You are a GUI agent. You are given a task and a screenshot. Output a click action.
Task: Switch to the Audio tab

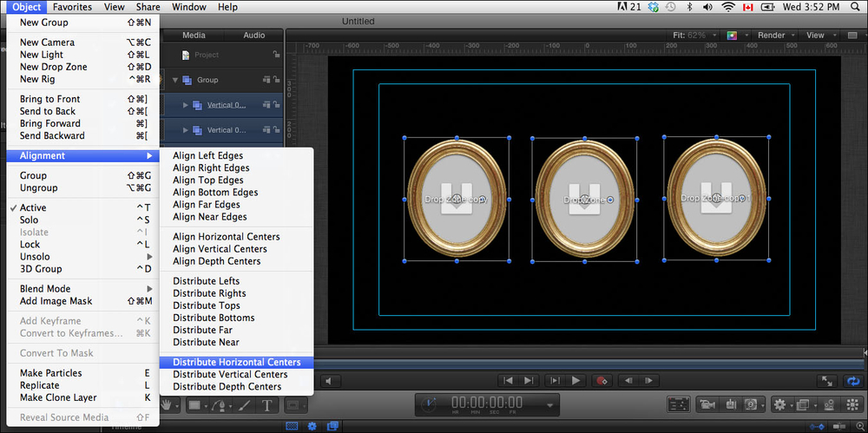(253, 36)
